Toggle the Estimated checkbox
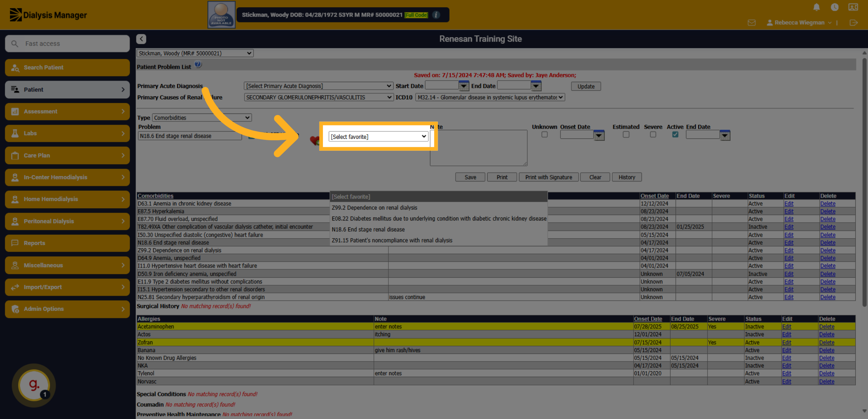This screenshot has height=419, width=868. pos(626,134)
